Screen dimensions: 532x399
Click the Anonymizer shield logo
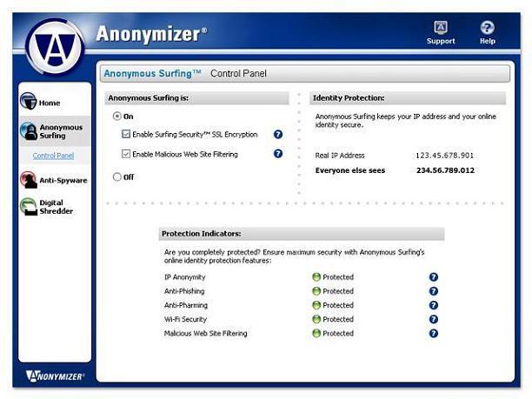tap(56, 46)
